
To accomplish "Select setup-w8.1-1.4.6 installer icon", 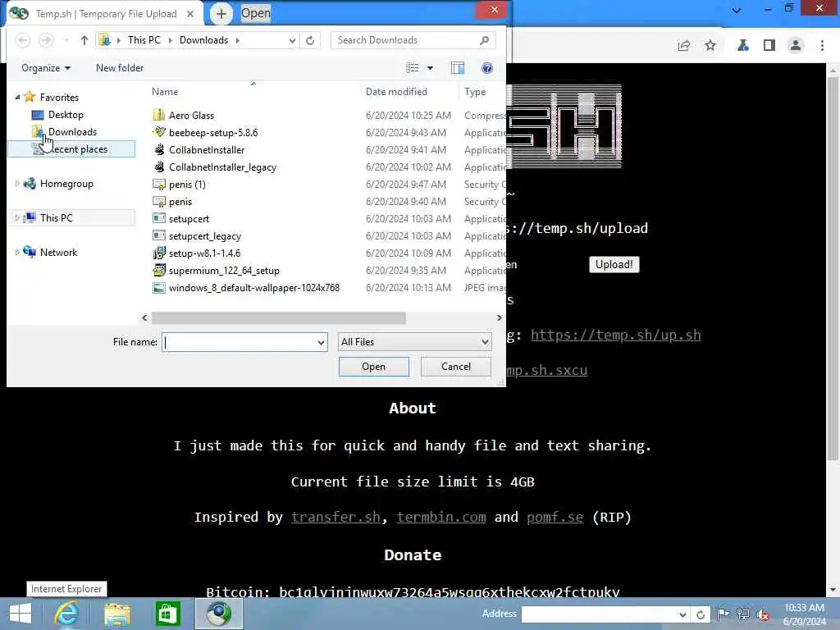I will click(158, 253).
